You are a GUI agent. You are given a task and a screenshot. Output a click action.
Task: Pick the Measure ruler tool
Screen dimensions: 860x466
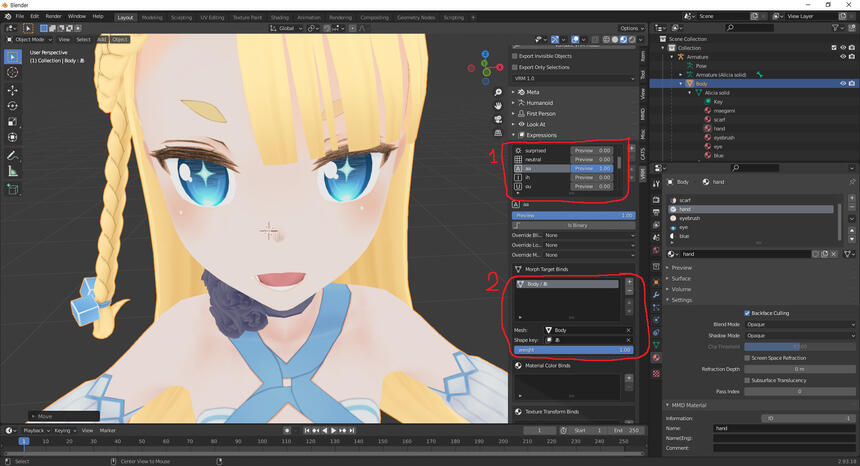(13, 172)
